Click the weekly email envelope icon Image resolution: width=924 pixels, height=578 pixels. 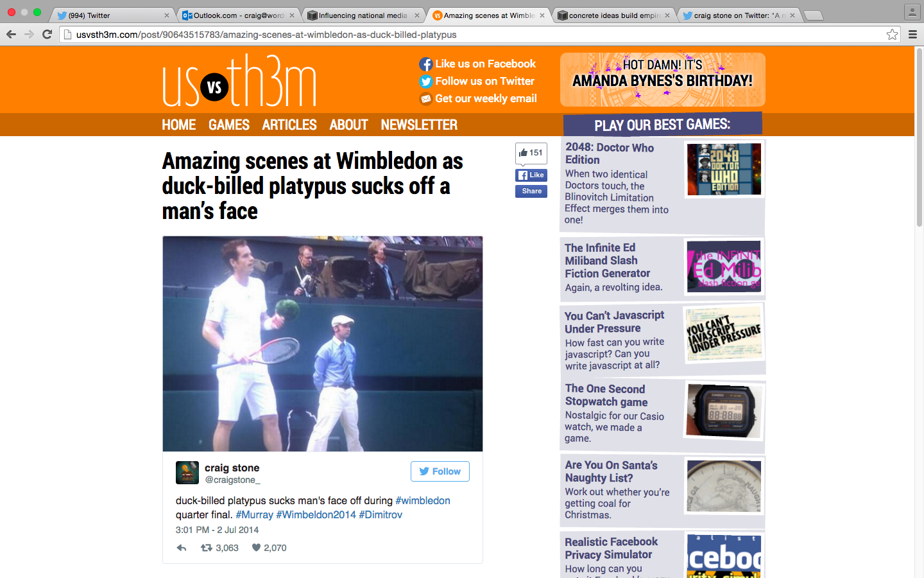click(x=425, y=99)
